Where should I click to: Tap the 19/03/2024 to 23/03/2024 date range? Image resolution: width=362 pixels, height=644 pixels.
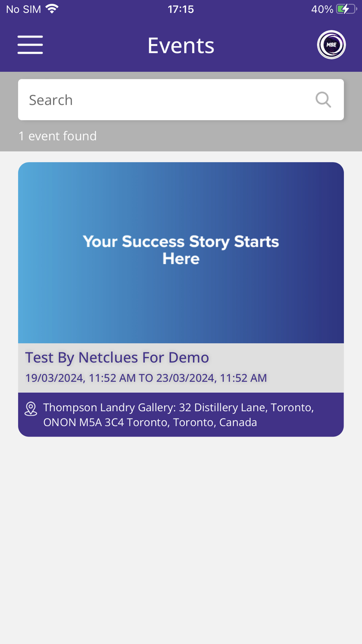click(x=146, y=378)
